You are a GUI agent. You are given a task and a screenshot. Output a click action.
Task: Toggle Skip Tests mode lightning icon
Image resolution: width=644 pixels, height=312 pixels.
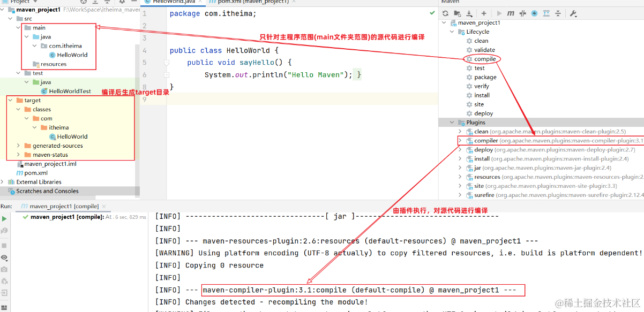(534, 13)
